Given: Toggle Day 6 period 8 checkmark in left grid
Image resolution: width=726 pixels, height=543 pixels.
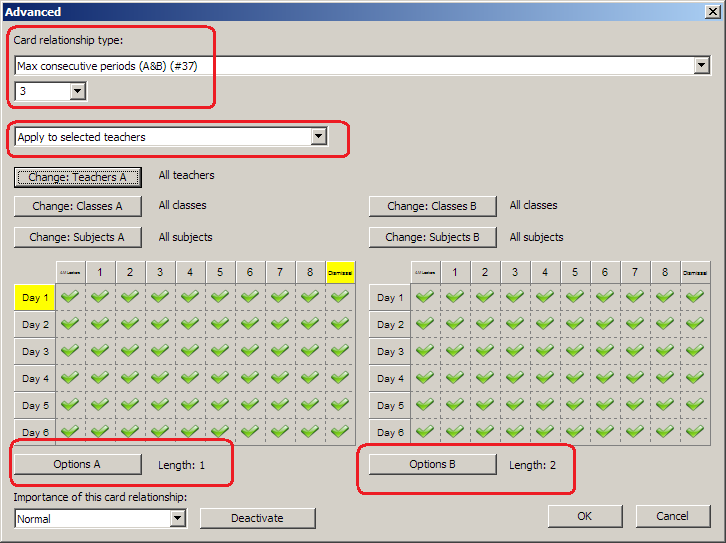Looking at the screenshot, I should pos(310,431).
